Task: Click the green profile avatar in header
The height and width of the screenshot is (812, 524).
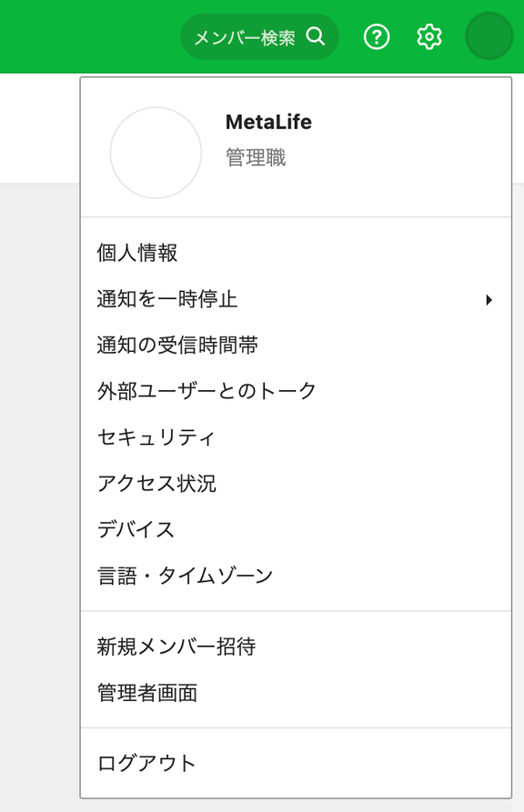Action: point(489,36)
